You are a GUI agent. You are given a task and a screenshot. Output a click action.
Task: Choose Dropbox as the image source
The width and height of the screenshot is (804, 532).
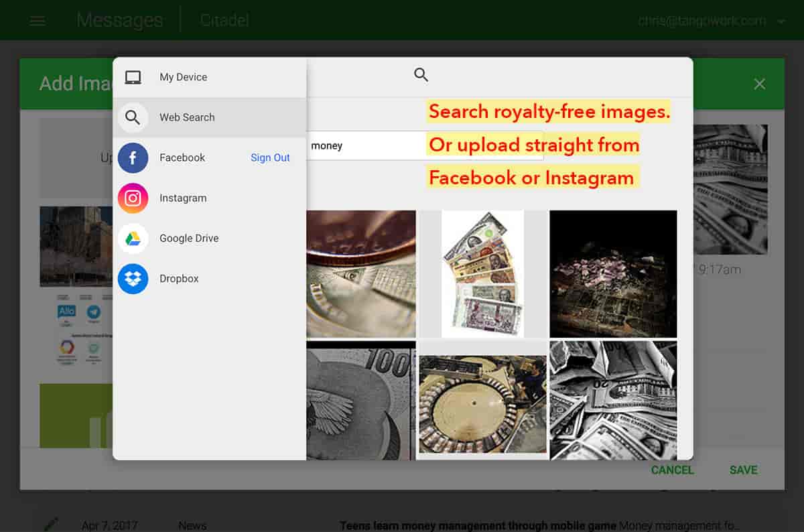pos(210,279)
